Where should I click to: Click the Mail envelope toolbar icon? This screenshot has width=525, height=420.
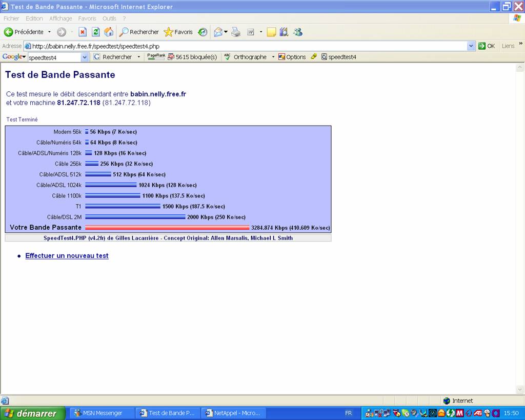(x=218, y=32)
